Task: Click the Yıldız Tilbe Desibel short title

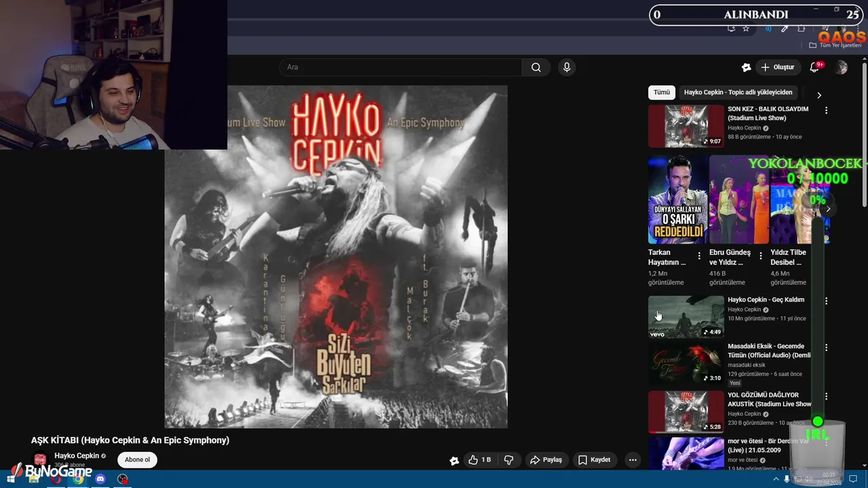Action: tap(788, 257)
